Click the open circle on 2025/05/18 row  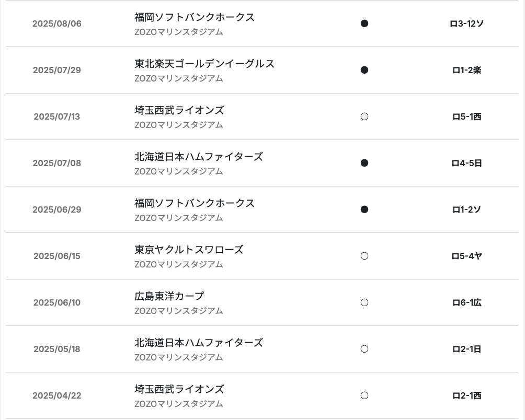(x=364, y=349)
